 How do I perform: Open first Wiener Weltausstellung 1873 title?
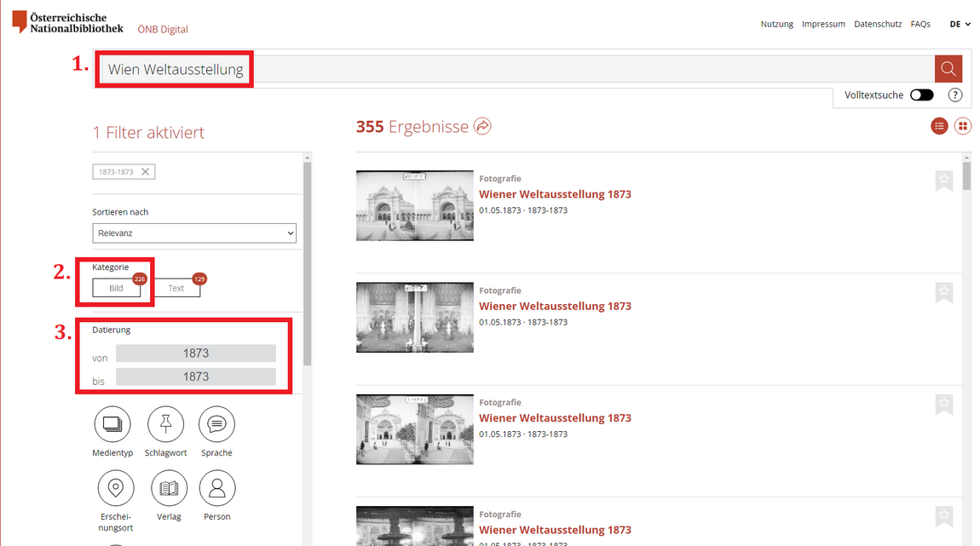click(x=555, y=194)
